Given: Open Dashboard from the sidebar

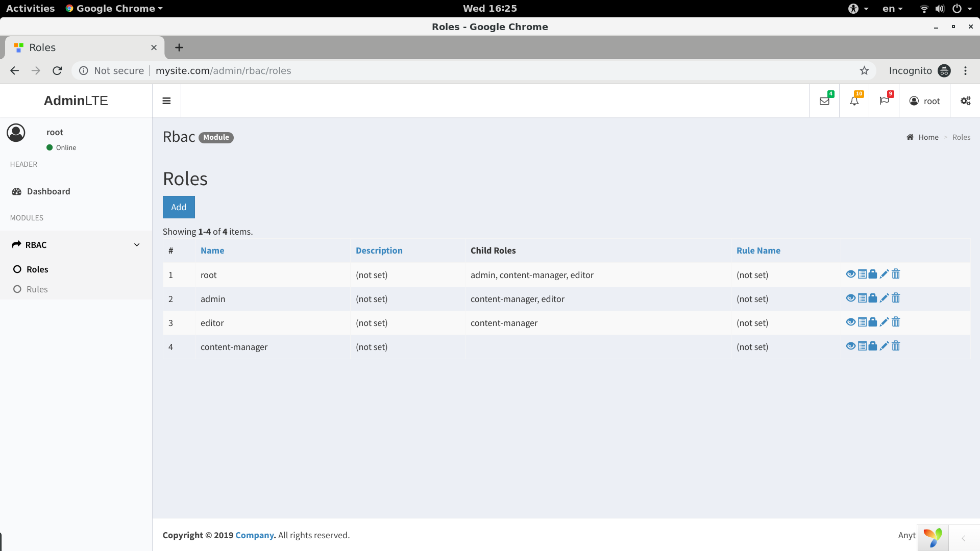Looking at the screenshot, I should tap(48, 191).
